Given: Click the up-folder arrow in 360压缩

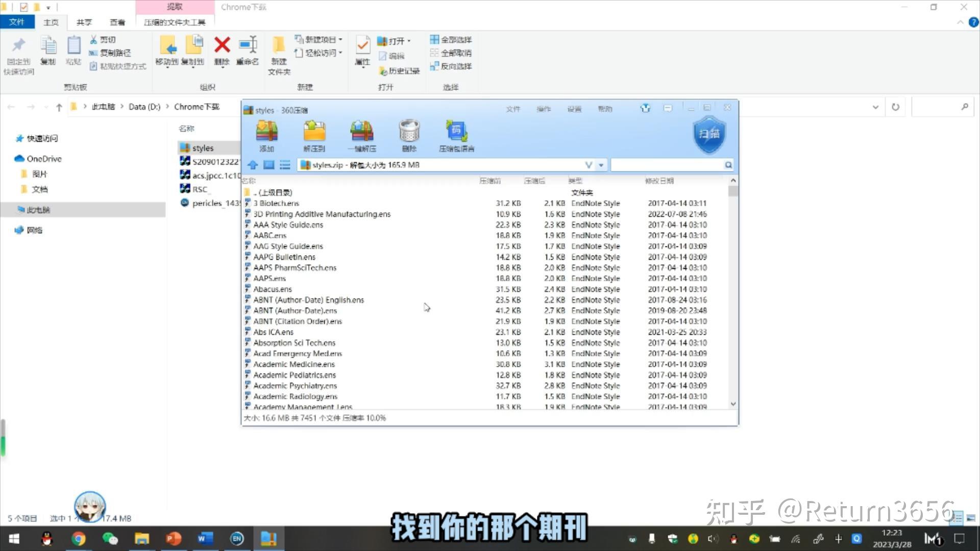Looking at the screenshot, I should [253, 165].
